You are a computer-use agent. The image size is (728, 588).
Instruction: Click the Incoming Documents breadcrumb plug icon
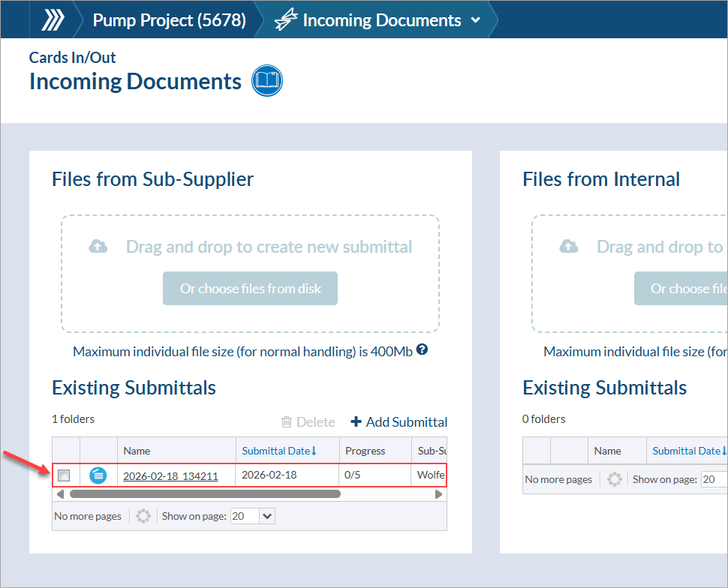pos(286,19)
